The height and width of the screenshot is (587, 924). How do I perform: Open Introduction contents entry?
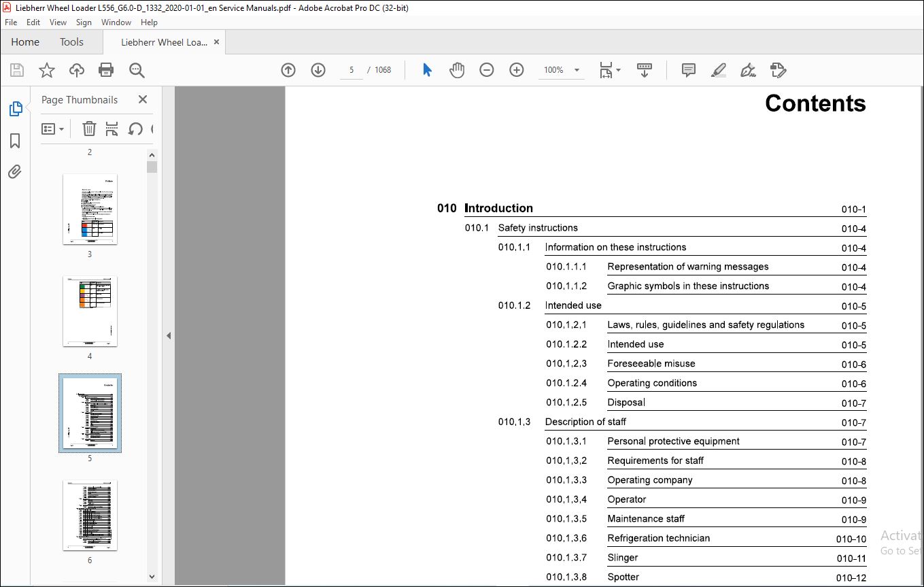[x=498, y=208]
